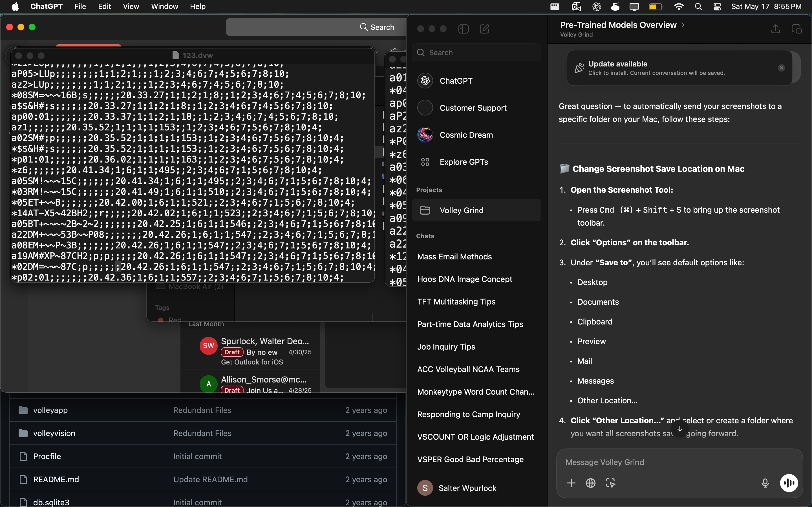The width and height of the screenshot is (812, 507).
Task: Open Explore GPTs
Action: pos(464,162)
